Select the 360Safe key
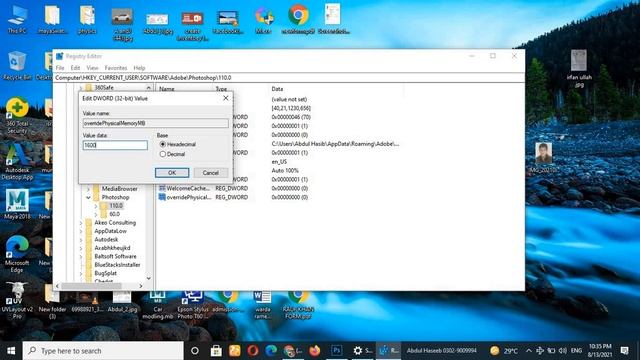This screenshot has height=360, width=640. pos(104,88)
